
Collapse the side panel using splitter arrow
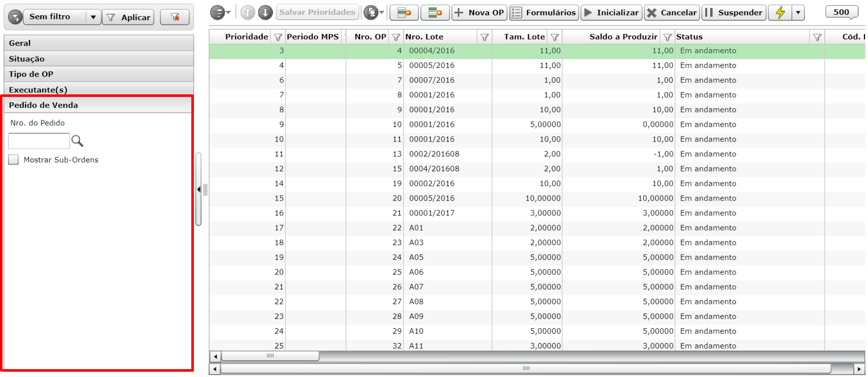199,189
